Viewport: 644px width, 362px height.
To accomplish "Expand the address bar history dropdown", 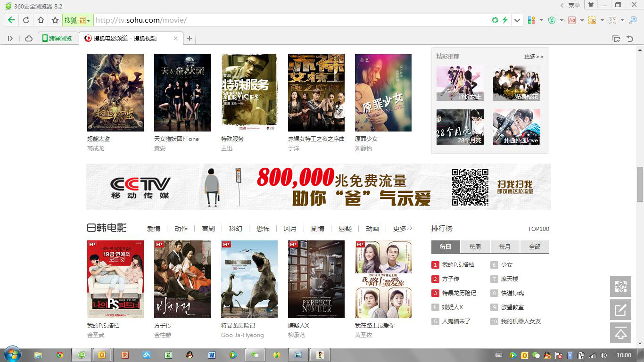I will (518, 20).
